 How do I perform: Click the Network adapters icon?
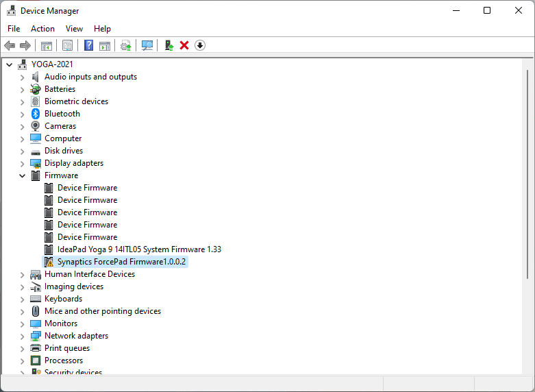tap(36, 336)
